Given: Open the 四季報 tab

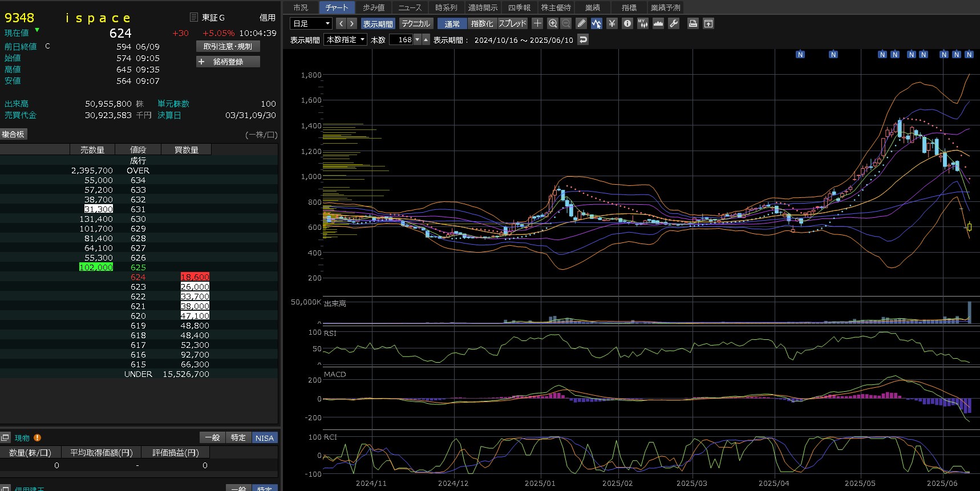Looking at the screenshot, I should pos(519,7).
